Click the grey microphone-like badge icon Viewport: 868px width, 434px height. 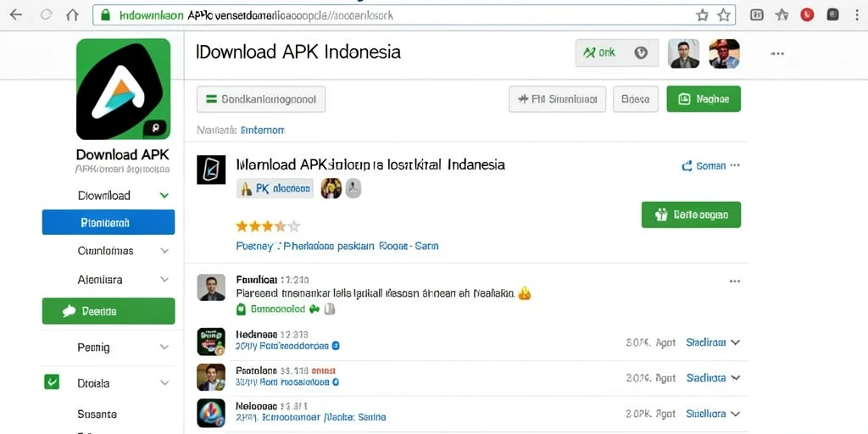353,189
